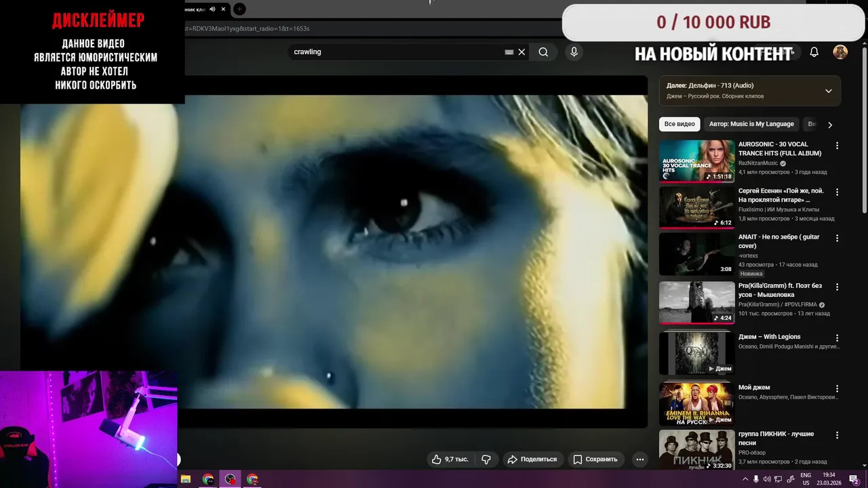Open ANAIT guitar cover thumbnail

coord(696,254)
